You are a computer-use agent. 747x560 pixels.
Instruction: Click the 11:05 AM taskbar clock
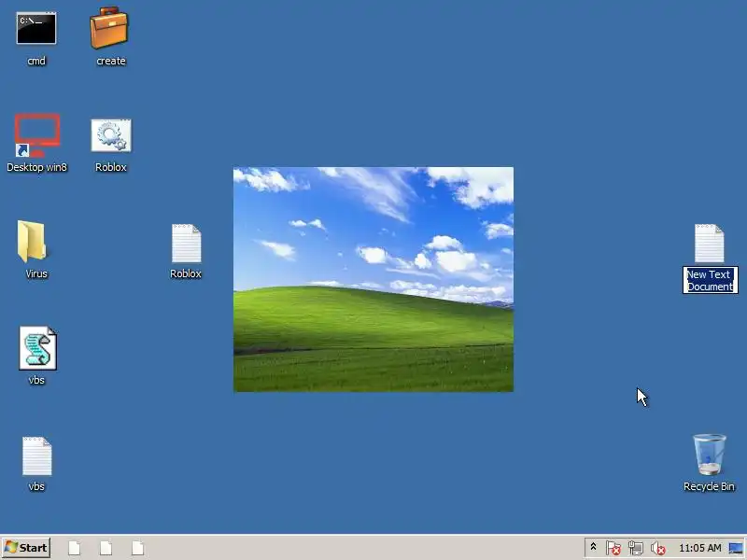click(x=699, y=548)
